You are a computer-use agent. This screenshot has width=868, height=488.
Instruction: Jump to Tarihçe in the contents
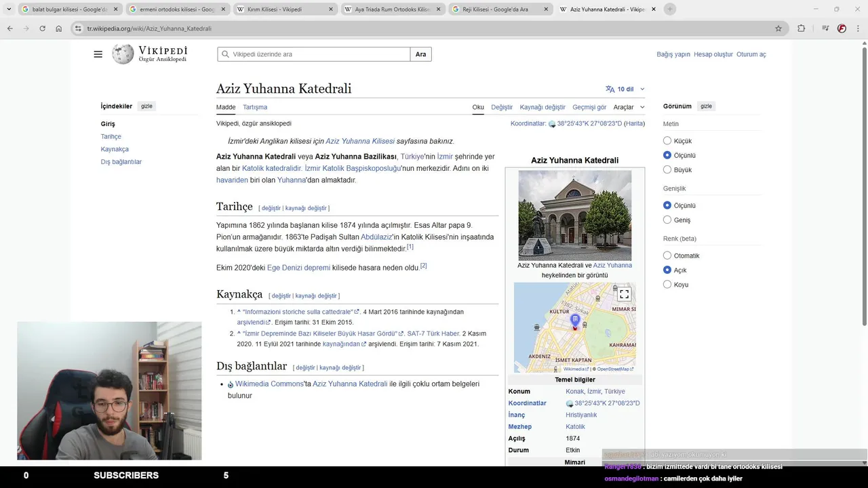(111, 136)
